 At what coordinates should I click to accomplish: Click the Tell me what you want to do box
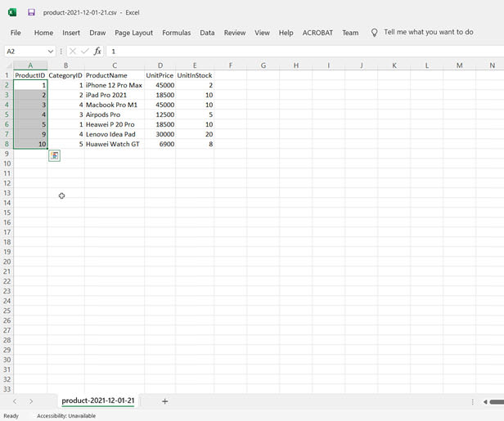tap(429, 32)
